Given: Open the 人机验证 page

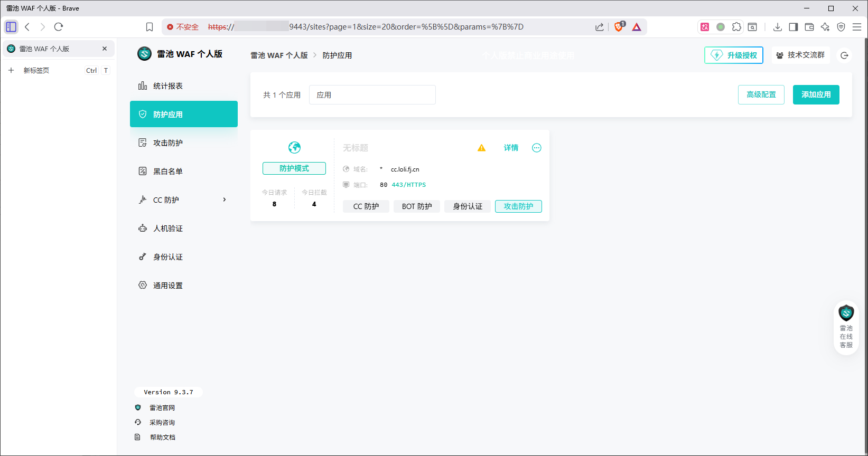Looking at the screenshot, I should point(183,229).
